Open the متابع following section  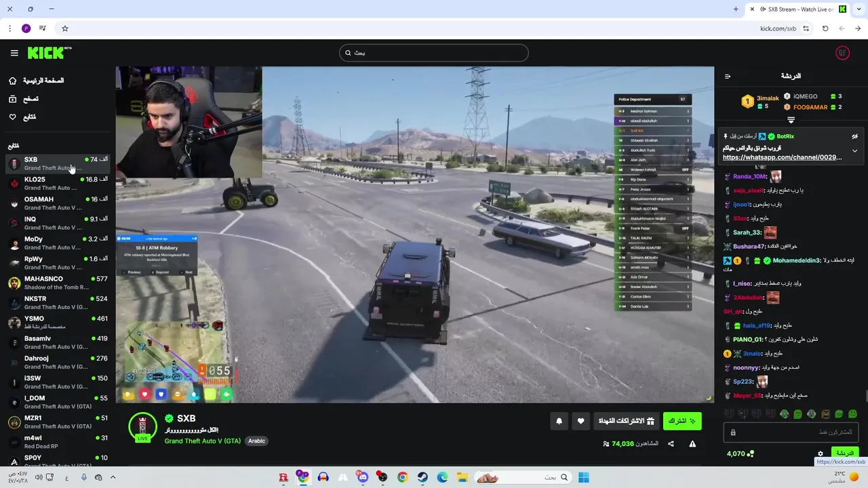[22, 117]
